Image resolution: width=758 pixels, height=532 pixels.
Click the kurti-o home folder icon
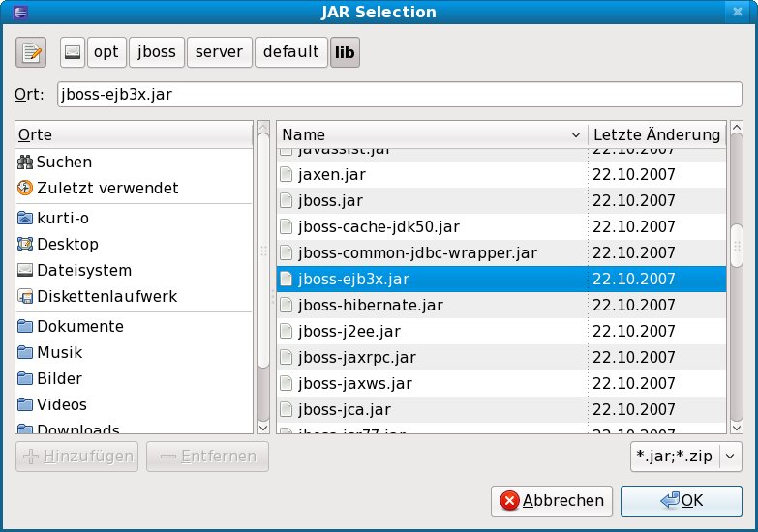25,218
